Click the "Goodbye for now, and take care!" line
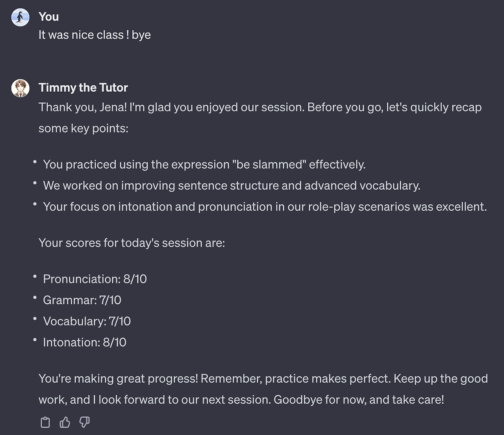The width and height of the screenshot is (504, 435). click(358, 400)
